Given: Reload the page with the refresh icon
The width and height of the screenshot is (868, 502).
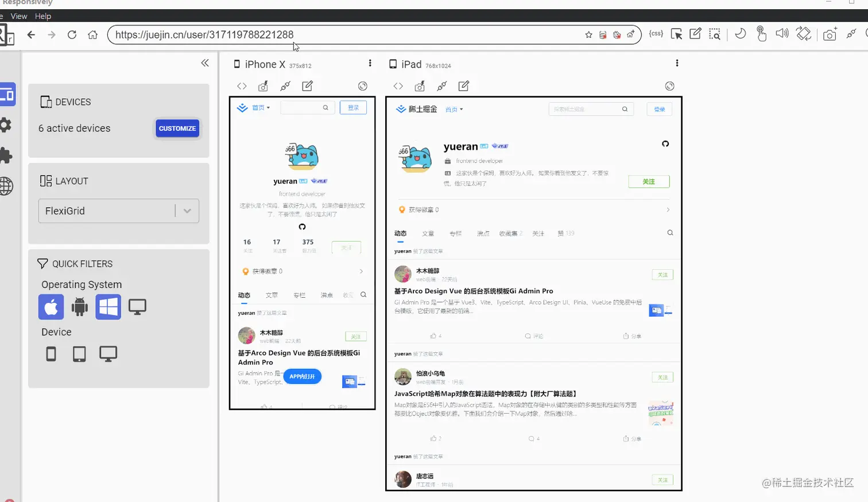Looking at the screenshot, I should click(72, 35).
